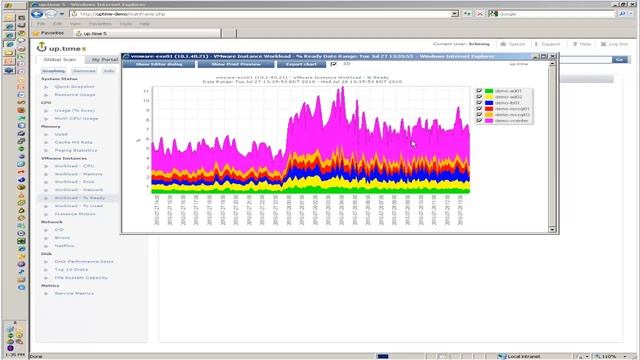The height and width of the screenshot is (360, 640).
Task: Open File System Capacity link
Action: (x=81, y=278)
